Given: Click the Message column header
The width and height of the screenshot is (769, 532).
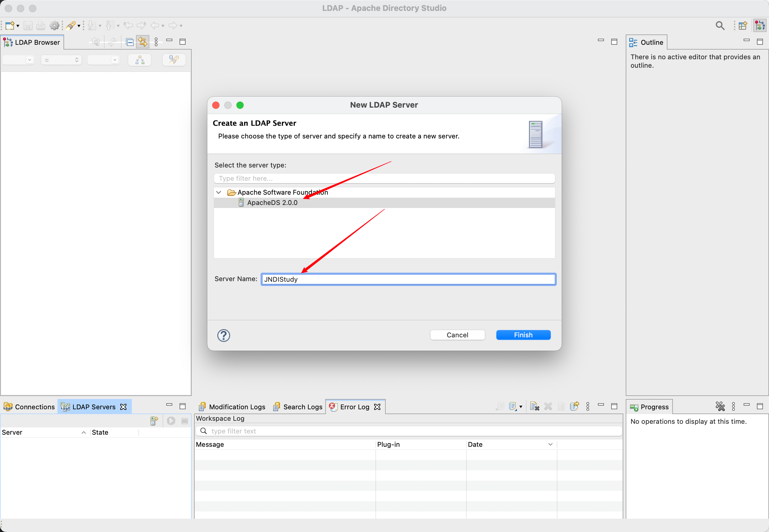Looking at the screenshot, I should (285, 444).
